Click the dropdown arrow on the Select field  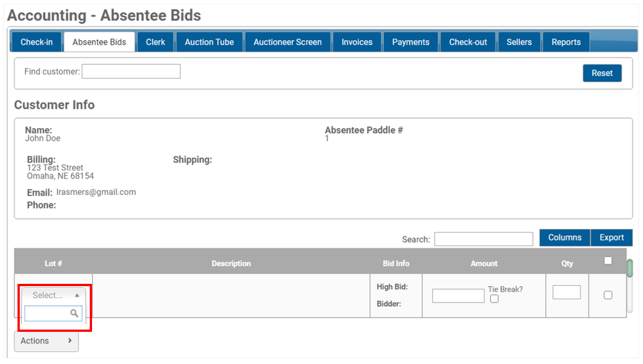(x=77, y=295)
